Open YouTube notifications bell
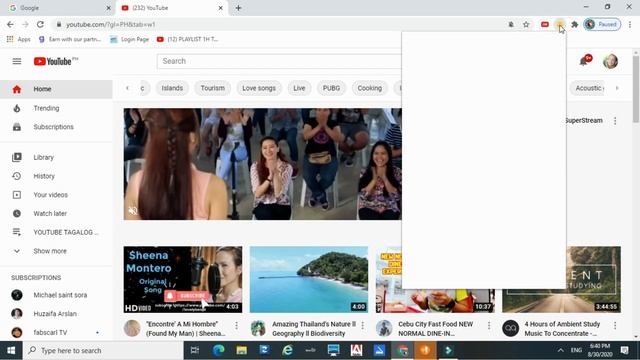640x360 pixels. tap(584, 61)
